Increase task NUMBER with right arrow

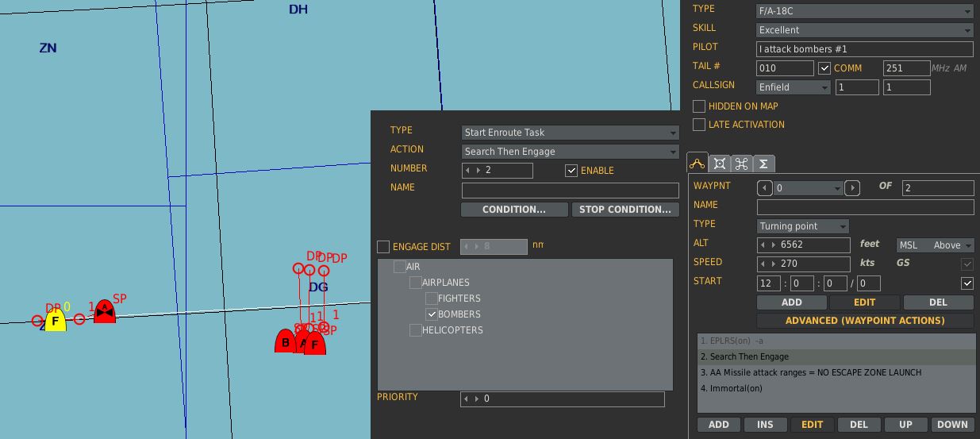pos(478,171)
